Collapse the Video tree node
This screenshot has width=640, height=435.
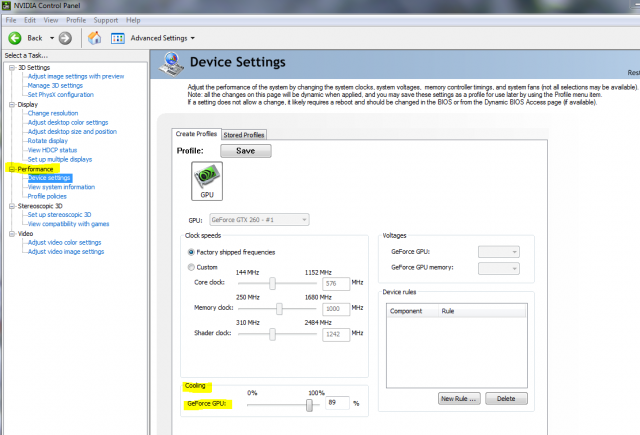click(12, 234)
